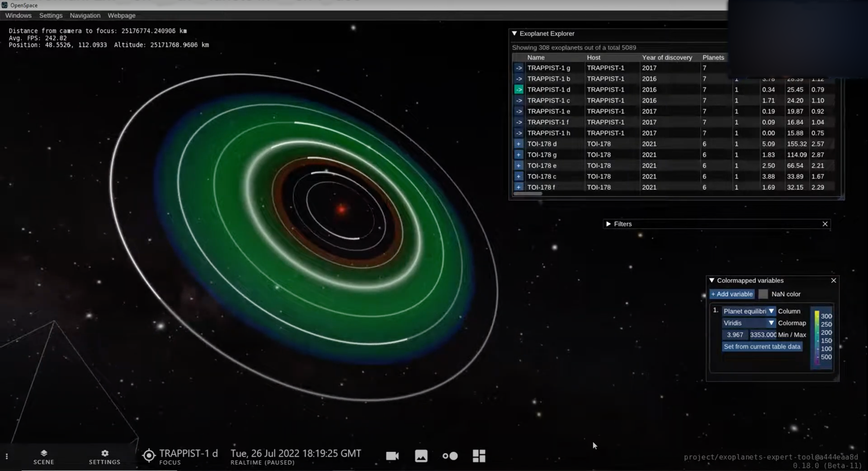
Task: Open the camera recording icon in bottom bar
Action: coord(392,456)
